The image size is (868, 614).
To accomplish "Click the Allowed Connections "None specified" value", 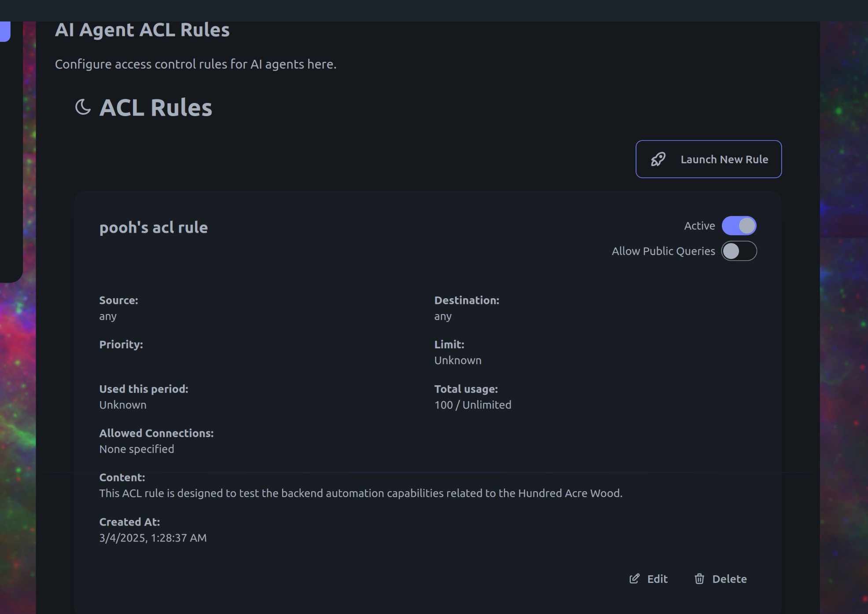I will click(136, 449).
